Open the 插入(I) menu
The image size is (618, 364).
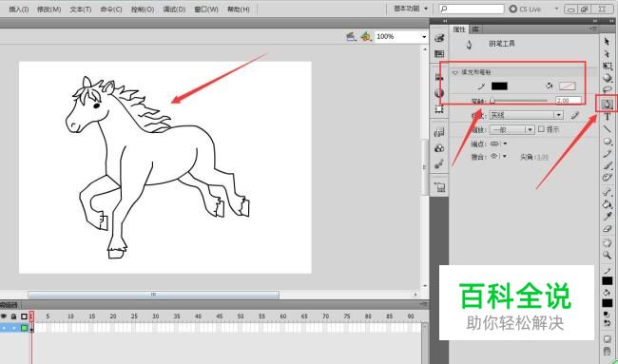coord(18,10)
